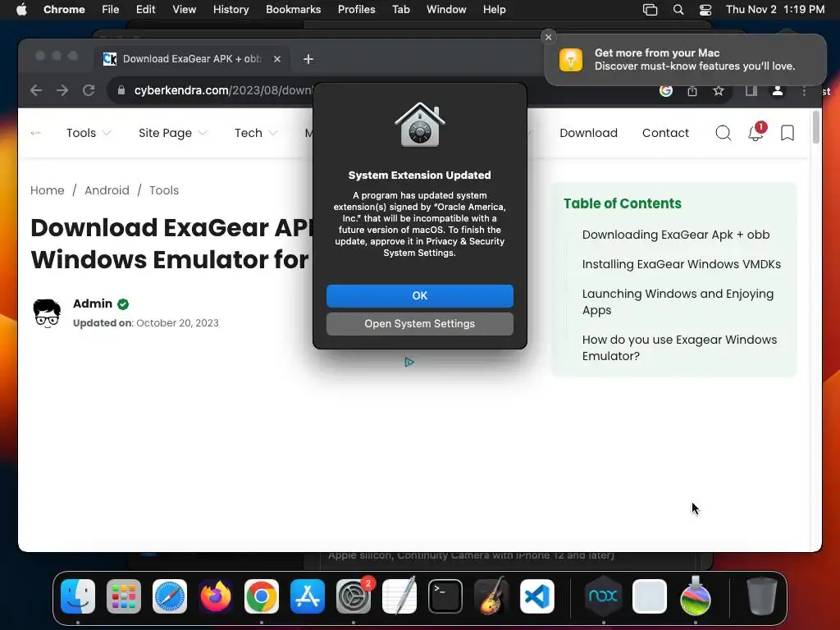The width and height of the screenshot is (840, 630).
Task: Click the page vertical scrollbar
Action: [x=816, y=127]
